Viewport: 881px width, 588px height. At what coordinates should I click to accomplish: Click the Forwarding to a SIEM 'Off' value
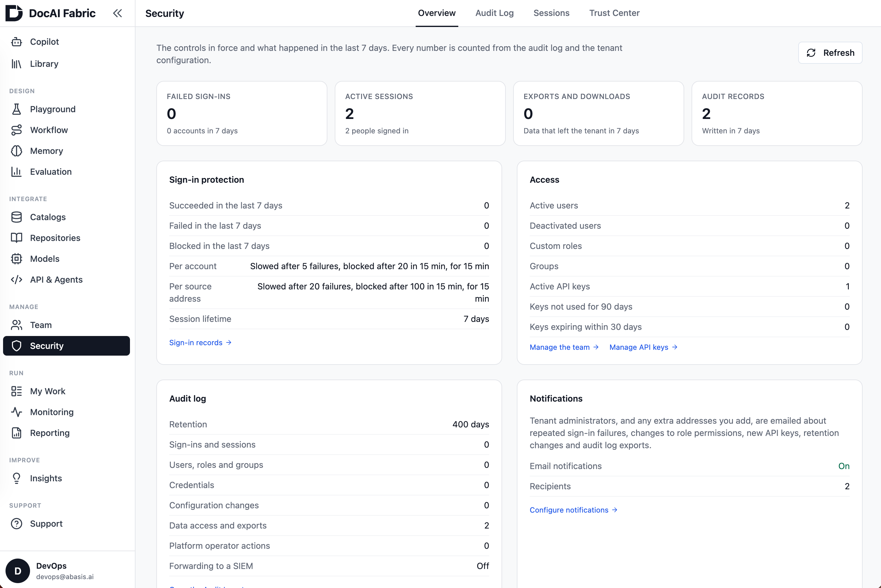point(483,566)
